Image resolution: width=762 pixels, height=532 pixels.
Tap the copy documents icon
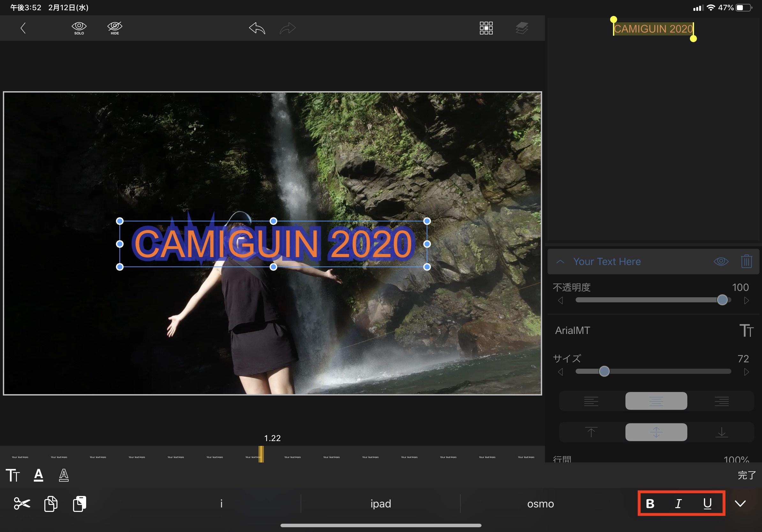coord(51,504)
